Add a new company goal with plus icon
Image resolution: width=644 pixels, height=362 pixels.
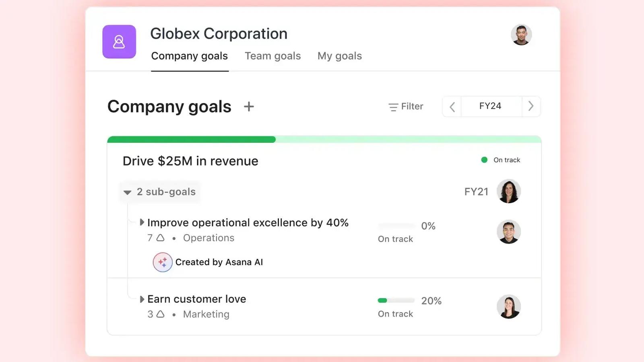(x=249, y=107)
